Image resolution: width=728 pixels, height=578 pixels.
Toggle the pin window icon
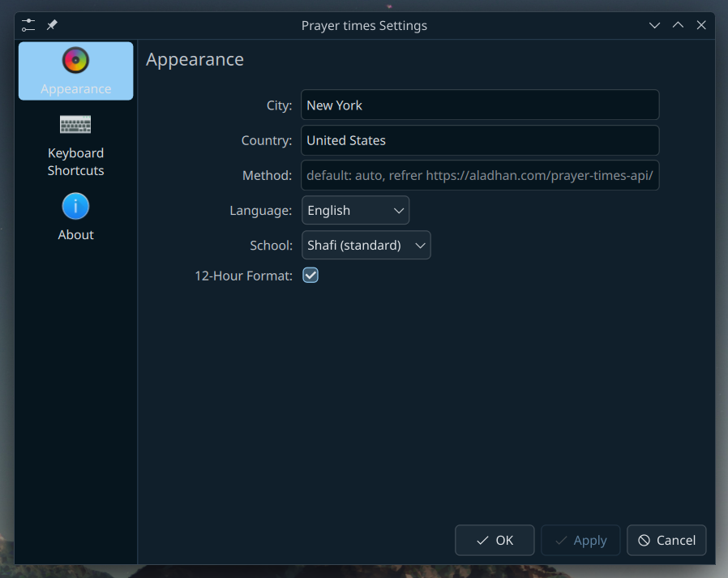tap(52, 25)
